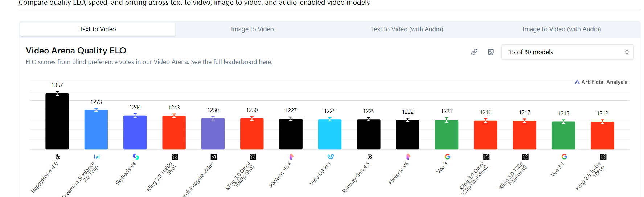Image resolution: width=644 pixels, height=197 pixels.
Task: Click the HappyHorse-1.0 horse logo icon
Action: point(57,157)
